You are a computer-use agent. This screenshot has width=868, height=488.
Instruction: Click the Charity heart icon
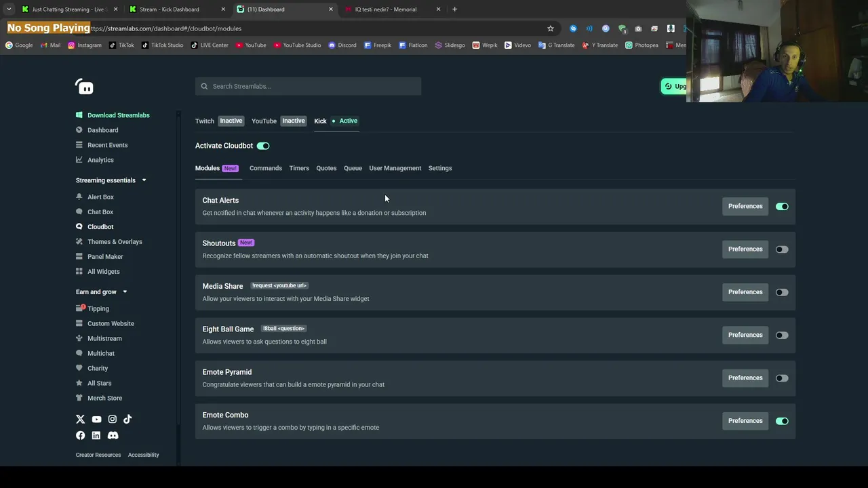[x=79, y=368]
